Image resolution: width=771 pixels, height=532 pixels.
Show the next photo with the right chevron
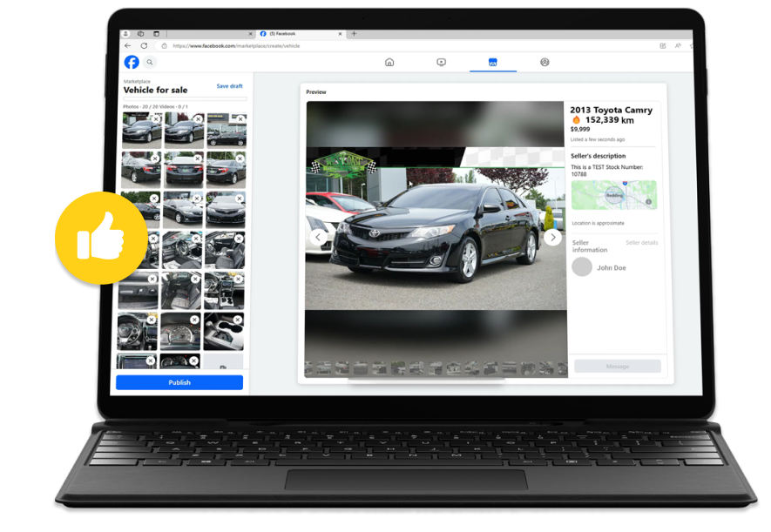pyautogui.click(x=553, y=237)
